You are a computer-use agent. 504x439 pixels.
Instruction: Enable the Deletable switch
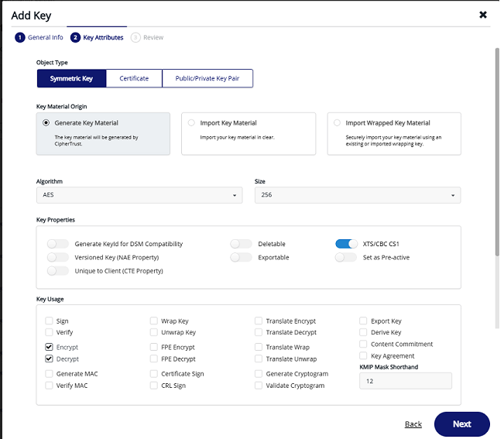tap(241, 244)
